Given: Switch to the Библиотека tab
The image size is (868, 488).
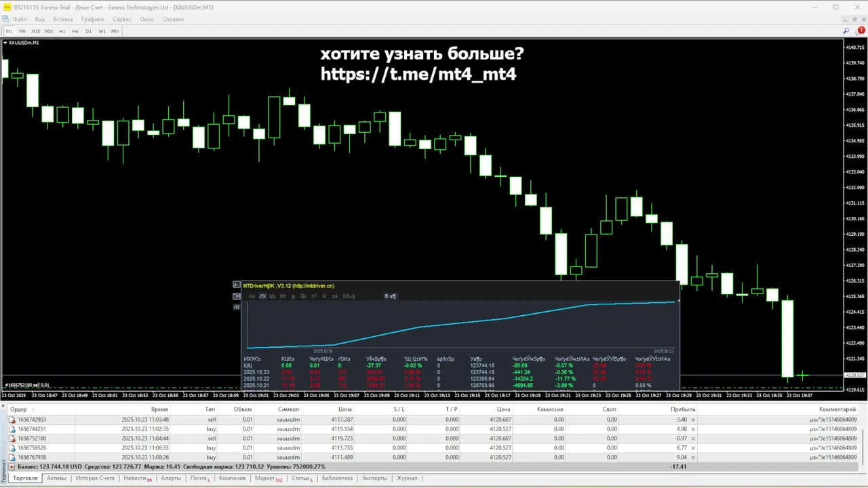Looking at the screenshot, I should point(337,479).
